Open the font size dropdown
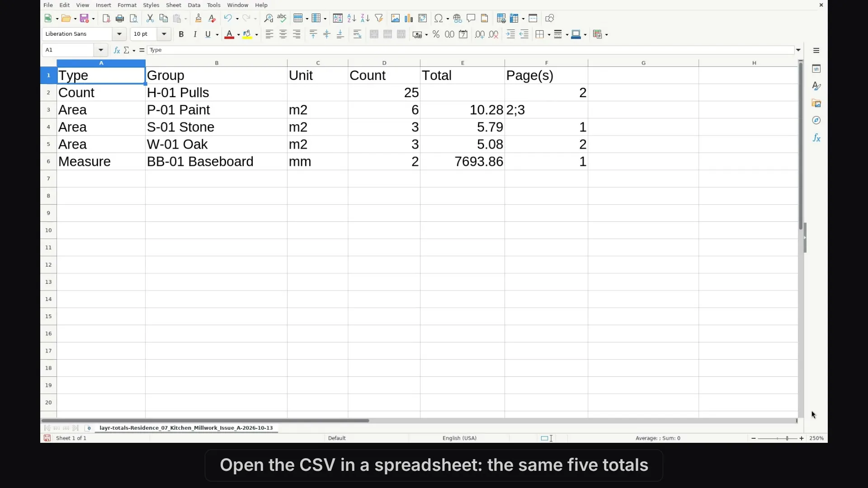 (164, 34)
